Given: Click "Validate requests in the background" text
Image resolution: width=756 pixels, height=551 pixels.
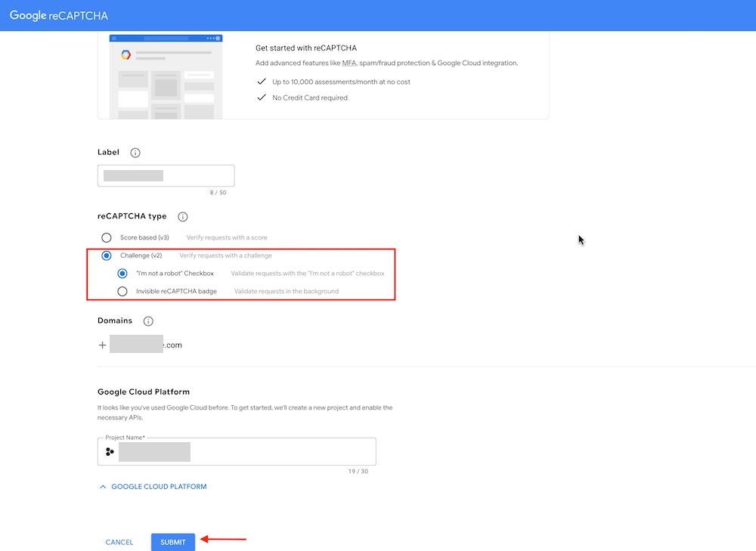Looking at the screenshot, I should point(287,291).
